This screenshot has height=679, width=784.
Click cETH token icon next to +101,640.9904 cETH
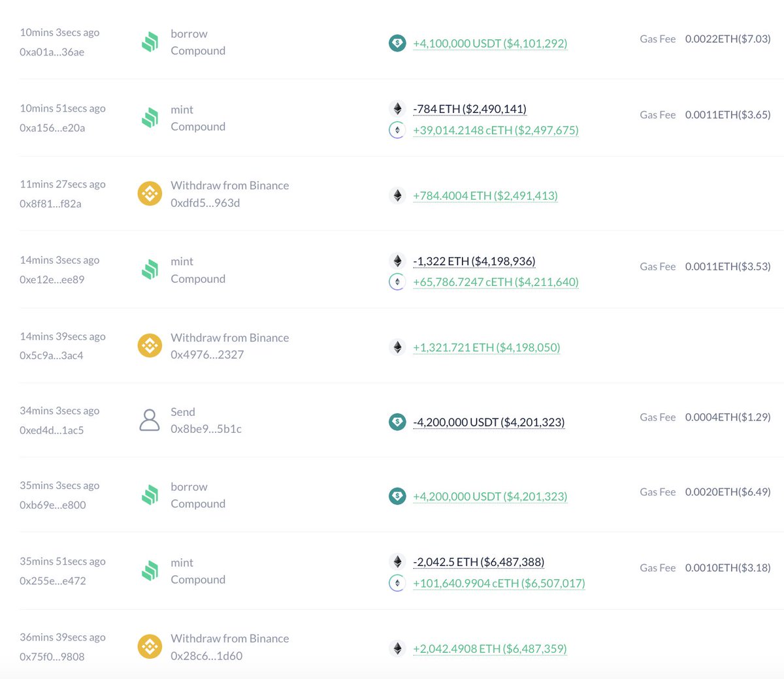(x=397, y=583)
